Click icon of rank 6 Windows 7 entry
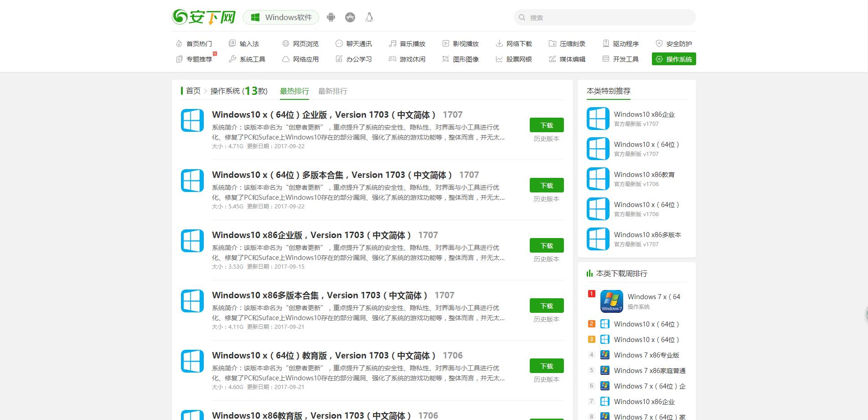868x420 pixels. pos(605,386)
